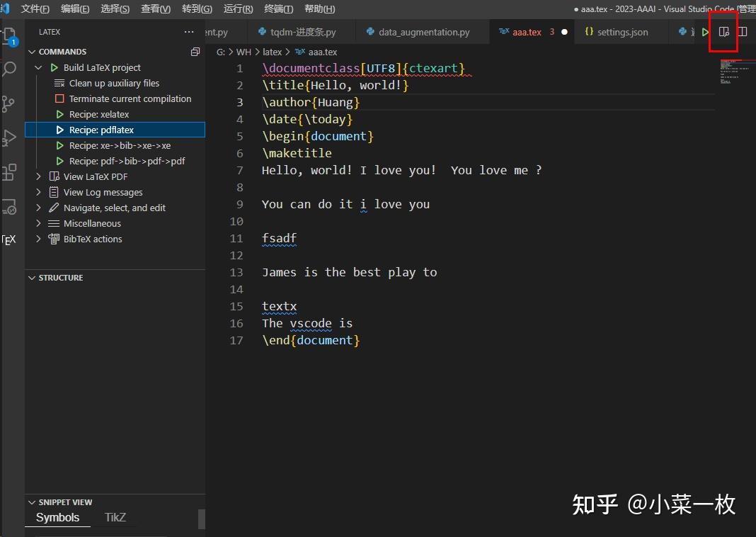
Task: Click the collapse-all icon in COMMANDS panel header
Action: click(x=195, y=51)
